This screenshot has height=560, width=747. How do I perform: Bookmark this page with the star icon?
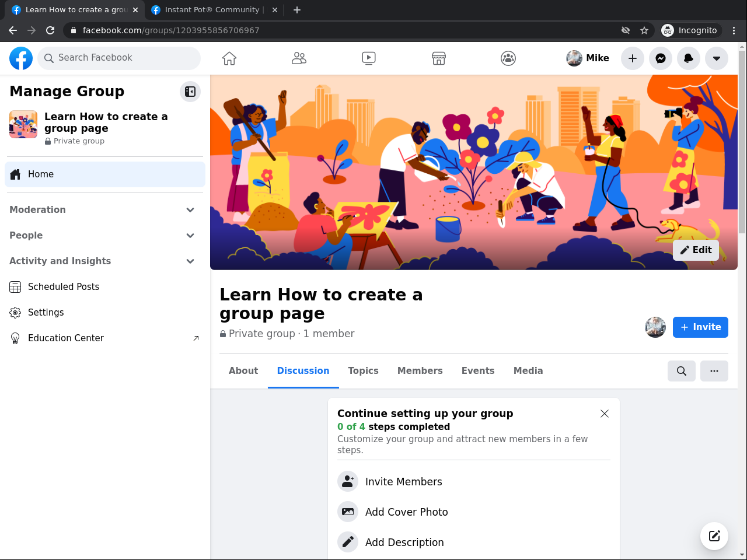pos(644,30)
